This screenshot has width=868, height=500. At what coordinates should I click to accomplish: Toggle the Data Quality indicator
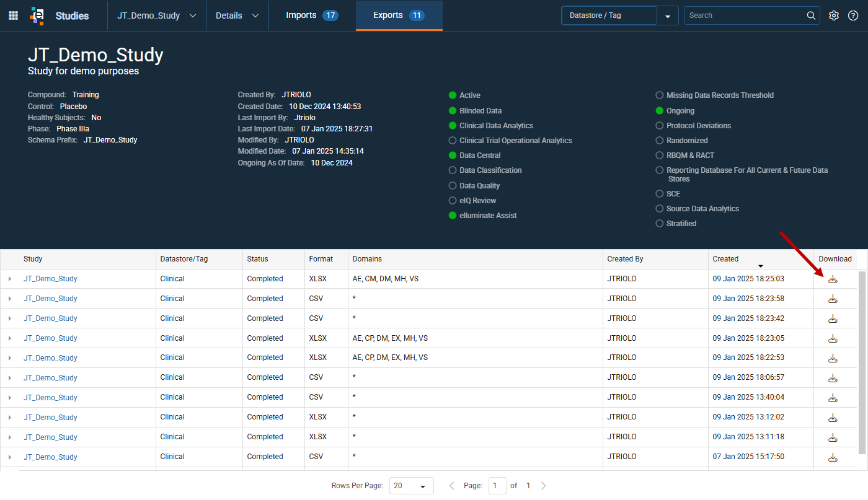pos(453,186)
